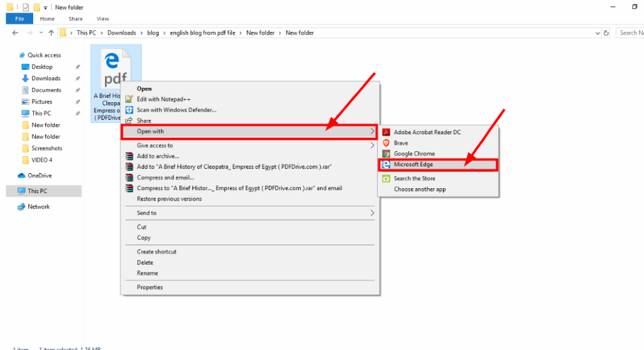This screenshot has width=644, height=350.
Task: Expand the Send to submenu arrow
Action: 372,213
